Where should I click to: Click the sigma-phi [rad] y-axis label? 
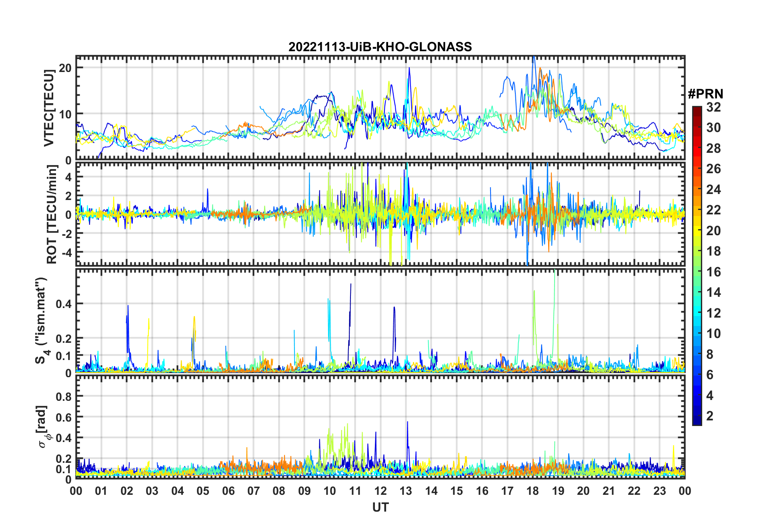coord(43,426)
